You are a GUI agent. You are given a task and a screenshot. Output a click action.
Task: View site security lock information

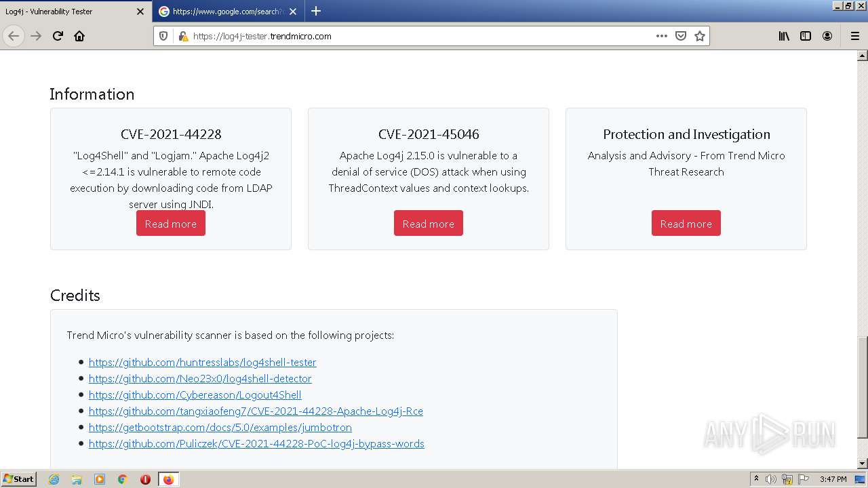coord(183,36)
